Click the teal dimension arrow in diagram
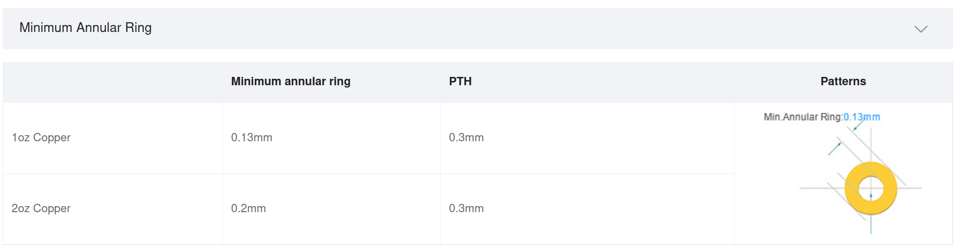The height and width of the screenshot is (252, 980). coord(834,149)
